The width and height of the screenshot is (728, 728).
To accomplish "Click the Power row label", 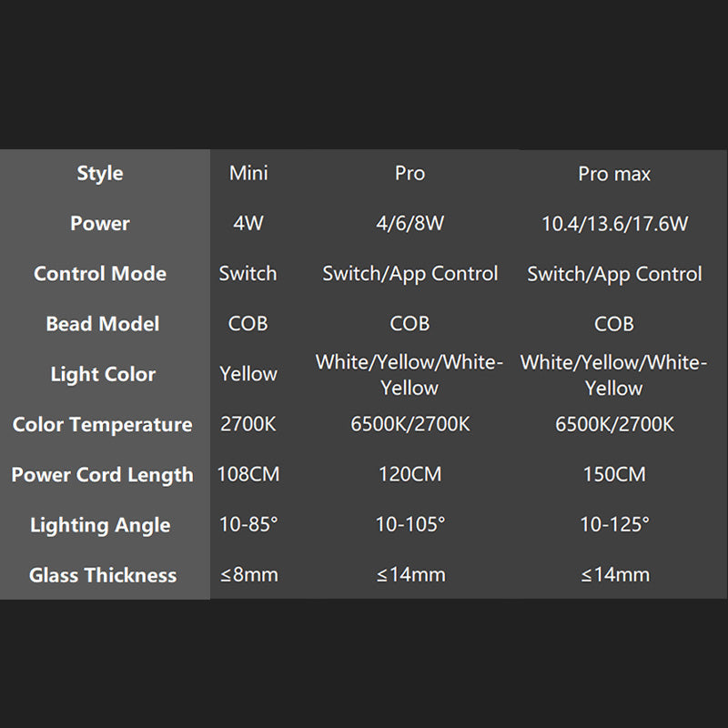I will tap(100, 224).
